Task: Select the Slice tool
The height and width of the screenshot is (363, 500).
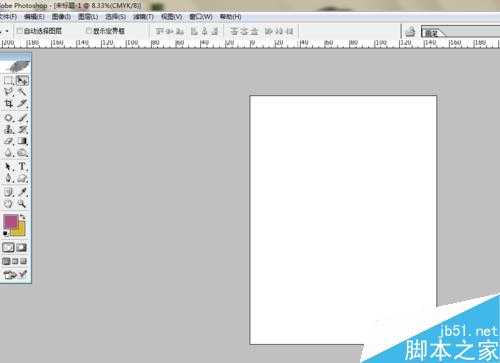Action: pos(22,104)
